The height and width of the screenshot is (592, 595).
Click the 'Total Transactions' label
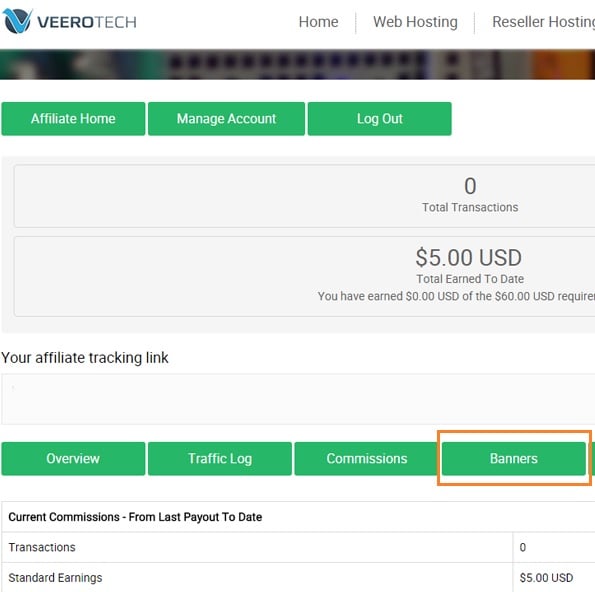[470, 207]
